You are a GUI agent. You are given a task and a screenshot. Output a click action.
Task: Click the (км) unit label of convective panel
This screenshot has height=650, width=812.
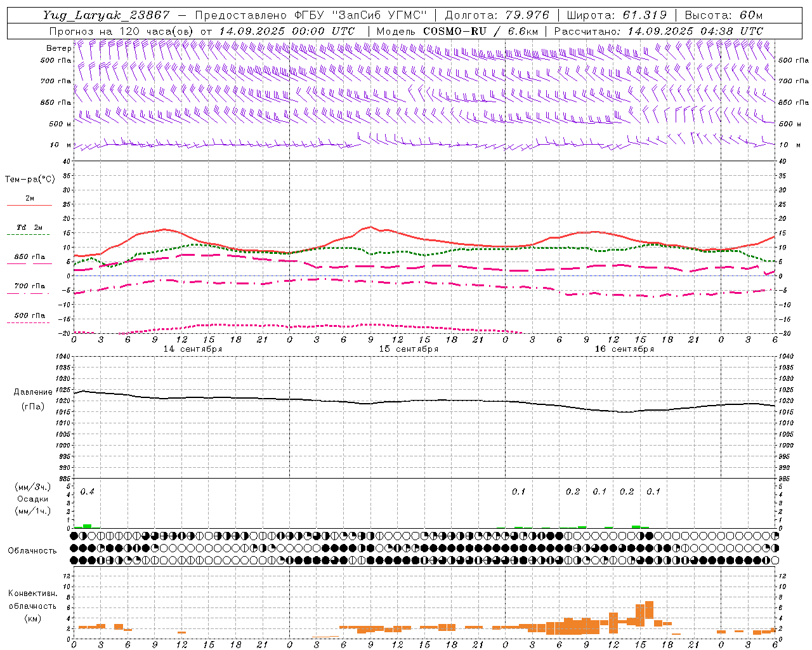tap(33, 618)
